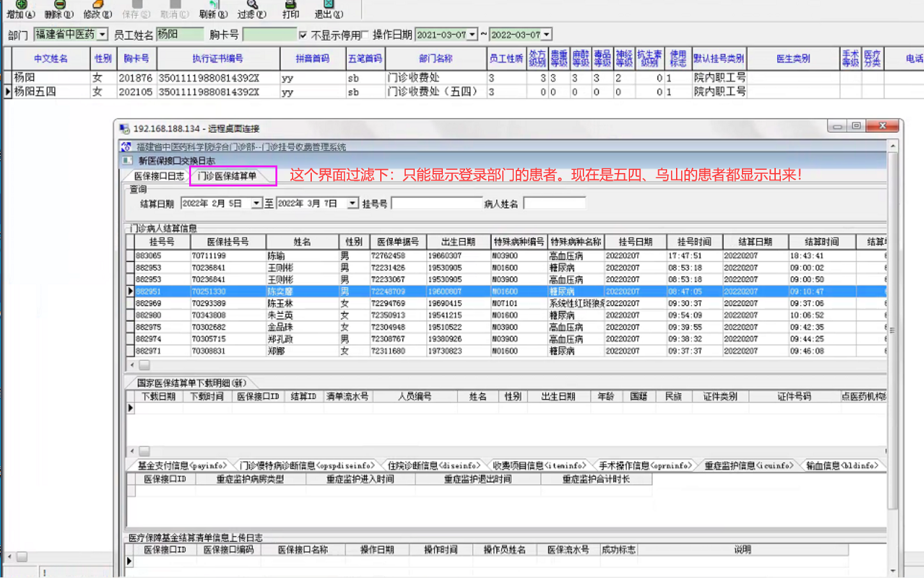Viewport: 924px width, 578px height.
Task: Open the 收费项目信息<iteminfo> tab
Action: tap(539, 466)
